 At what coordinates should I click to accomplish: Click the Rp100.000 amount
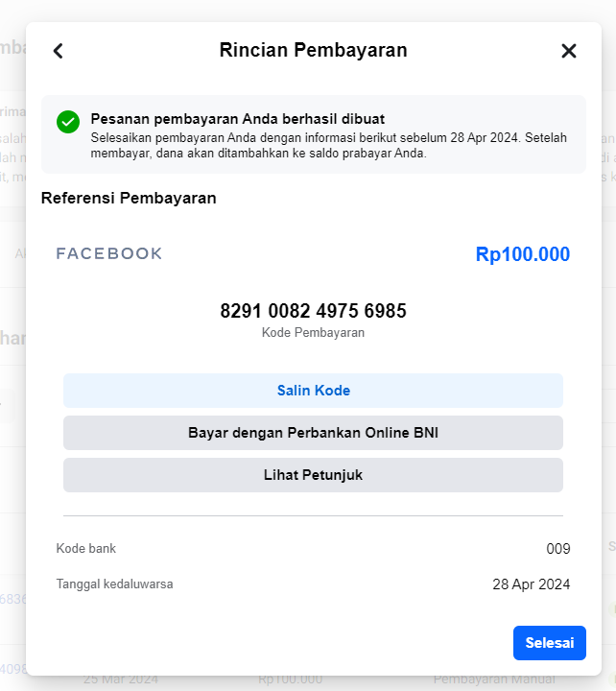(523, 254)
